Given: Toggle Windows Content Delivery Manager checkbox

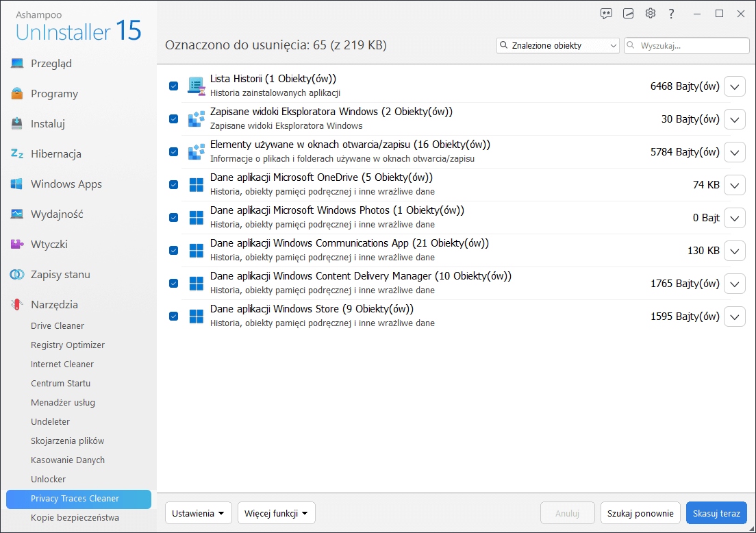Looking at the screenshot, I should click(x=173, y=283).
